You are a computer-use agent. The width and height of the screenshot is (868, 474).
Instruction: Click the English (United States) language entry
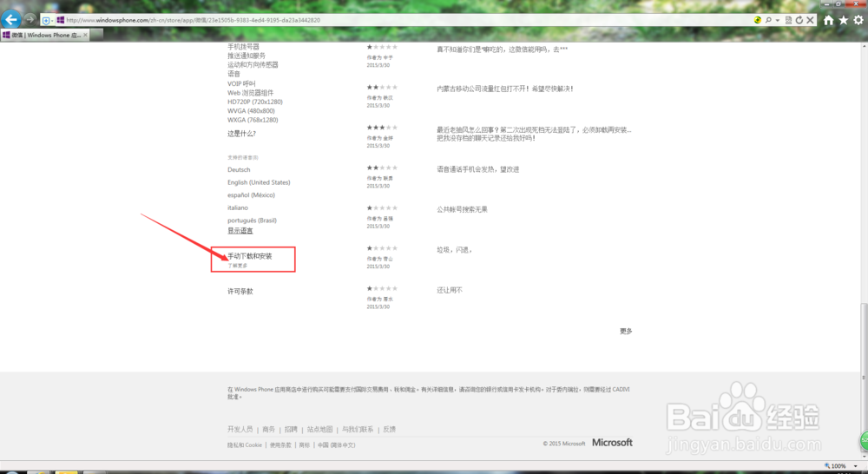coord(259,182)
